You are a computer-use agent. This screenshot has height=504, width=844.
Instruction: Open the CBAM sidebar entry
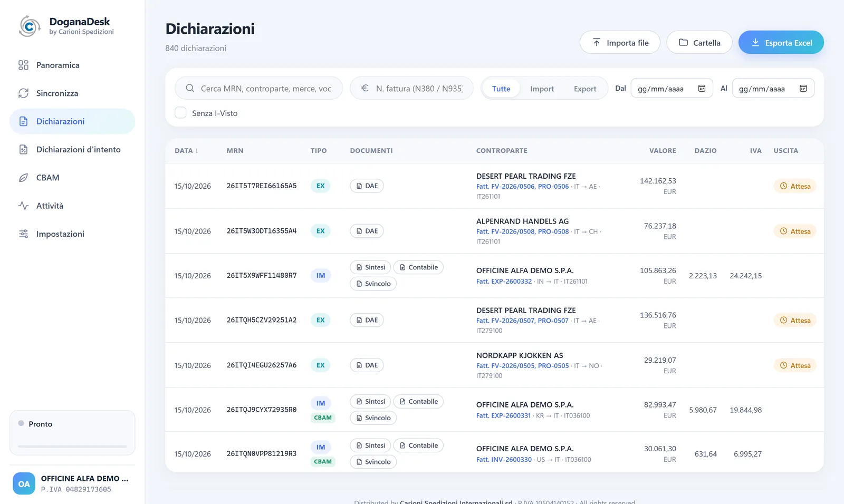[x=72, y=178]
